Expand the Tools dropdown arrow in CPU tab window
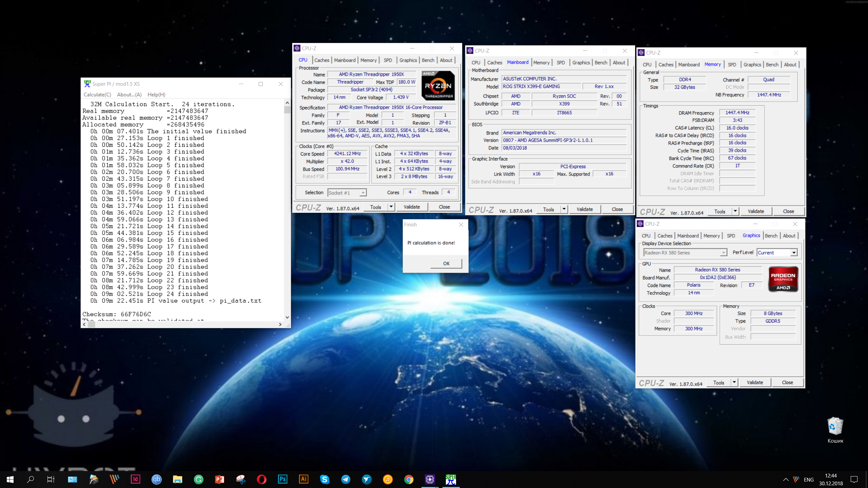 (x=391, y=207)
